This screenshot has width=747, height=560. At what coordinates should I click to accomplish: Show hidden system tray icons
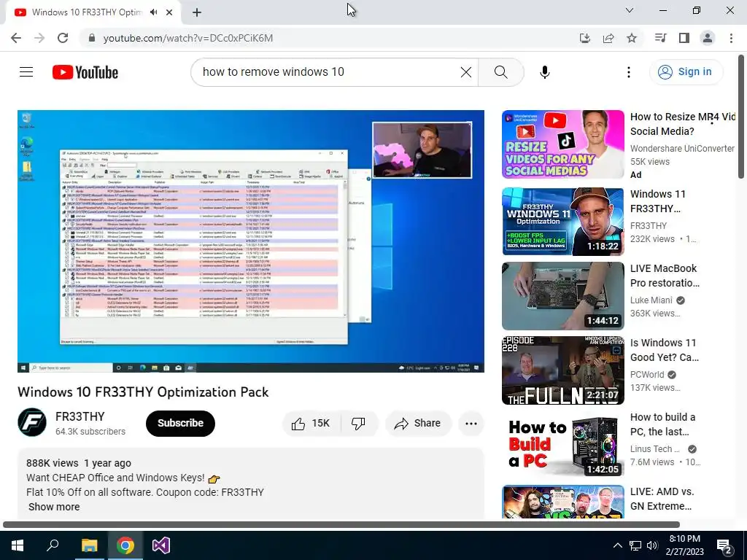pyautogui.click(x=617, y=545)
